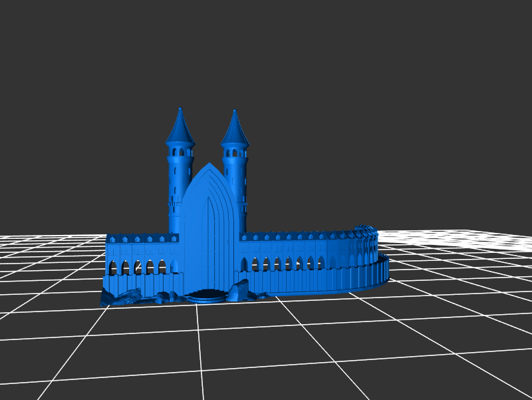Click the large rock right of the entrance steps

tap(239, 291)
